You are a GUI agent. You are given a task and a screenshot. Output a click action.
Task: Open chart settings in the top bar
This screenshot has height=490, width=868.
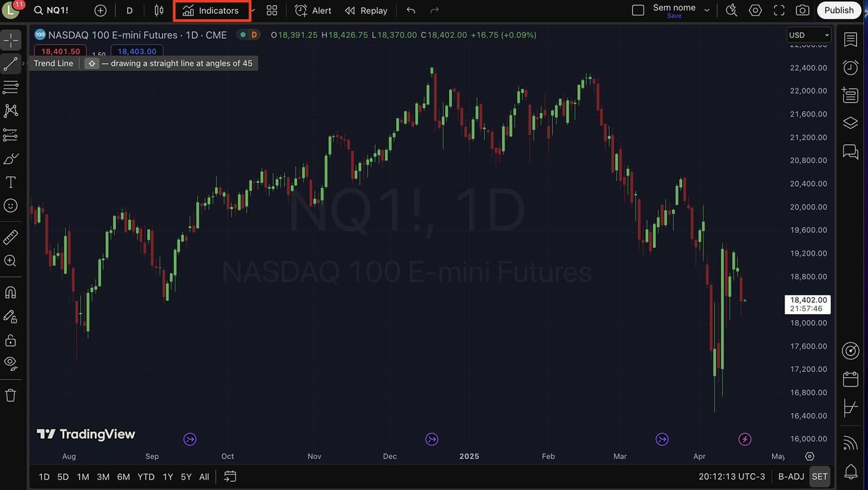(x=755, y=10)
